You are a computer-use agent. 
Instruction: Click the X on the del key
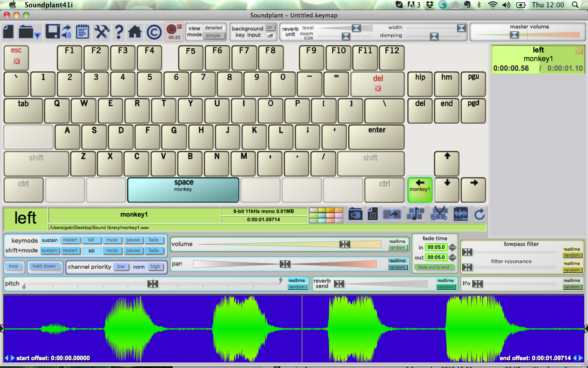(378, 88)
